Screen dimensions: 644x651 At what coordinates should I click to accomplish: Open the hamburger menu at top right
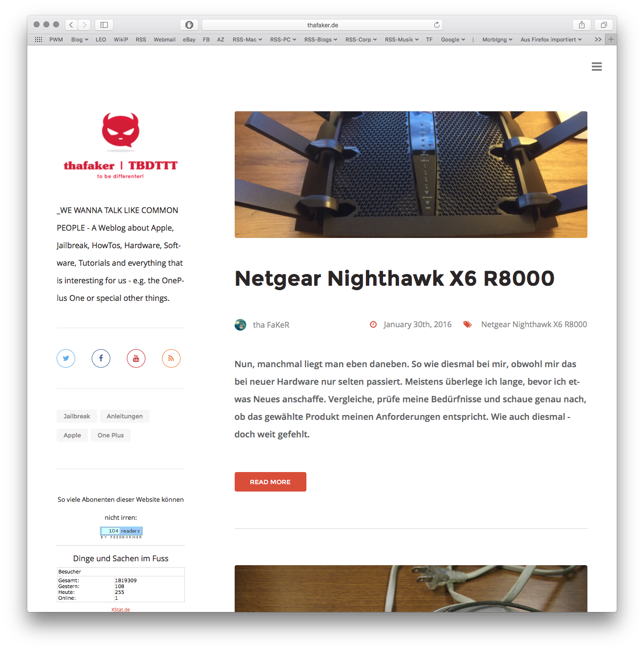pos(597,66)
